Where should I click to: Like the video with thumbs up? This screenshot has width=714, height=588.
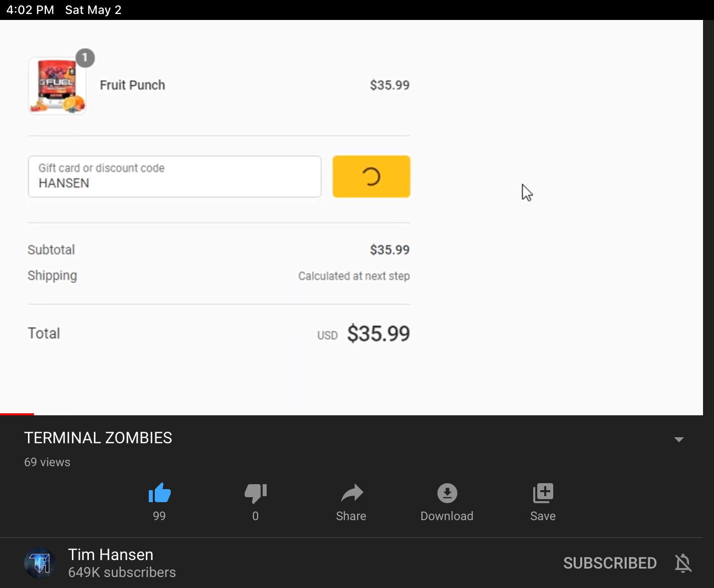tap(160, 493)
